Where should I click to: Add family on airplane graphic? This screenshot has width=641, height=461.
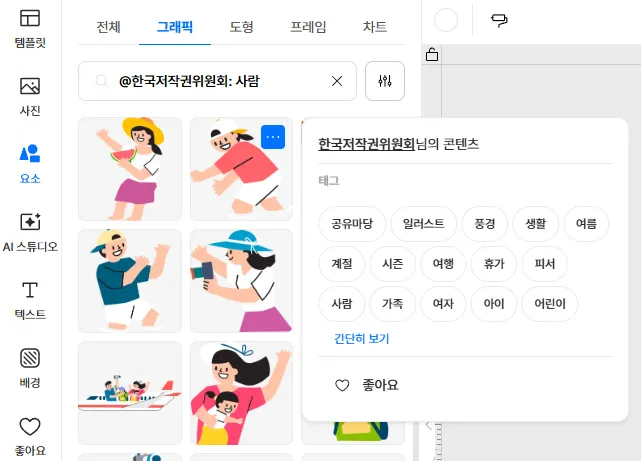tap(130, 393)
